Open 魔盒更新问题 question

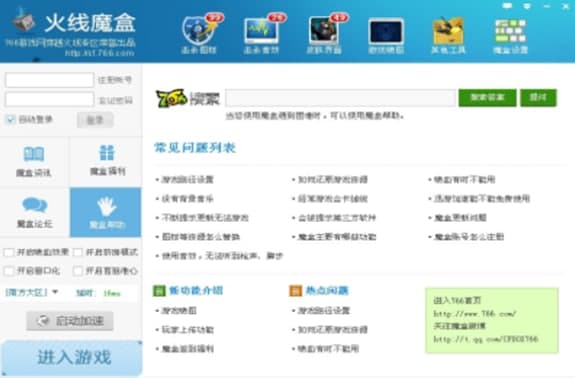click(460, 218)
